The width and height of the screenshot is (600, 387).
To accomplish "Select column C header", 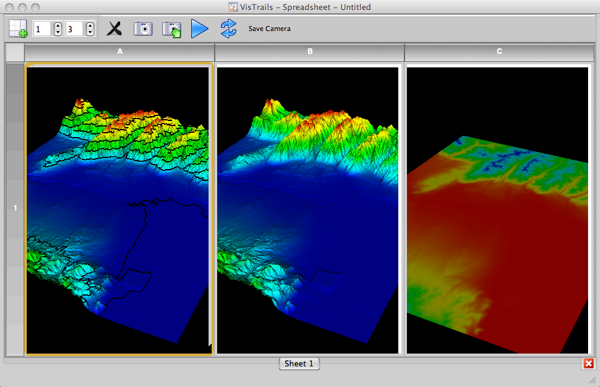I will [x=499, y=51].
